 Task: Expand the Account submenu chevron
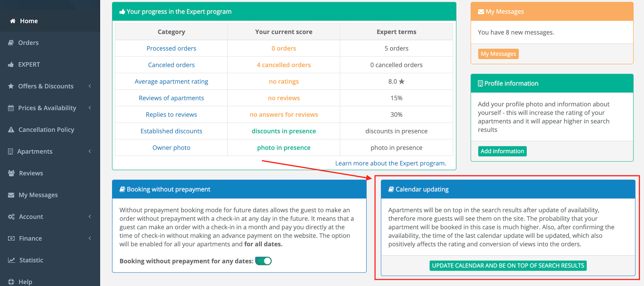point(90,216)
